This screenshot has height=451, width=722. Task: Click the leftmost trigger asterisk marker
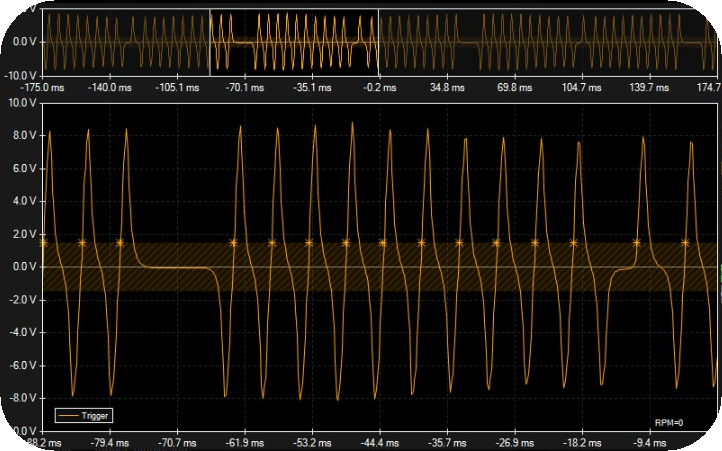click(43, 242)
